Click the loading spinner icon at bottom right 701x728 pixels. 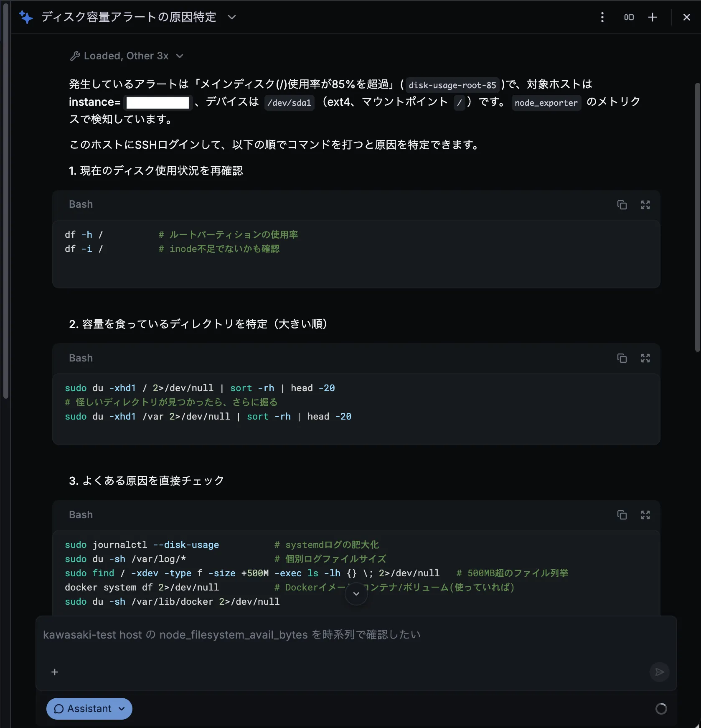[661, 709]
